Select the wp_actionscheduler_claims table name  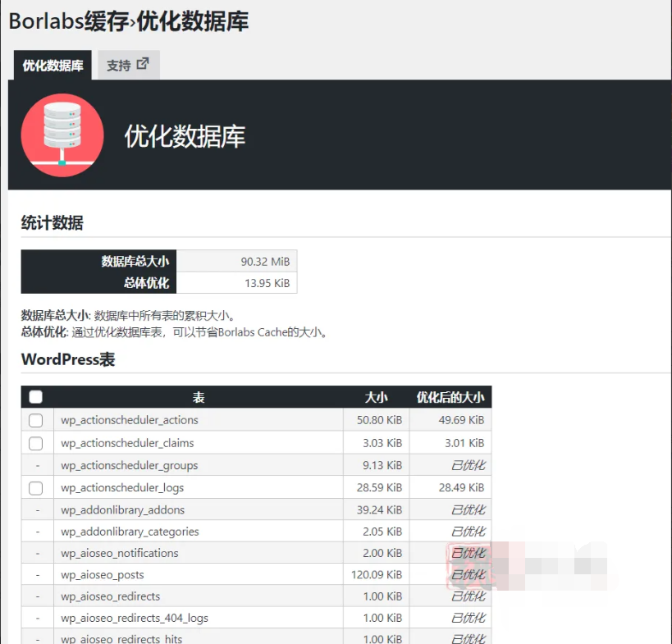[x=127, y=443]
